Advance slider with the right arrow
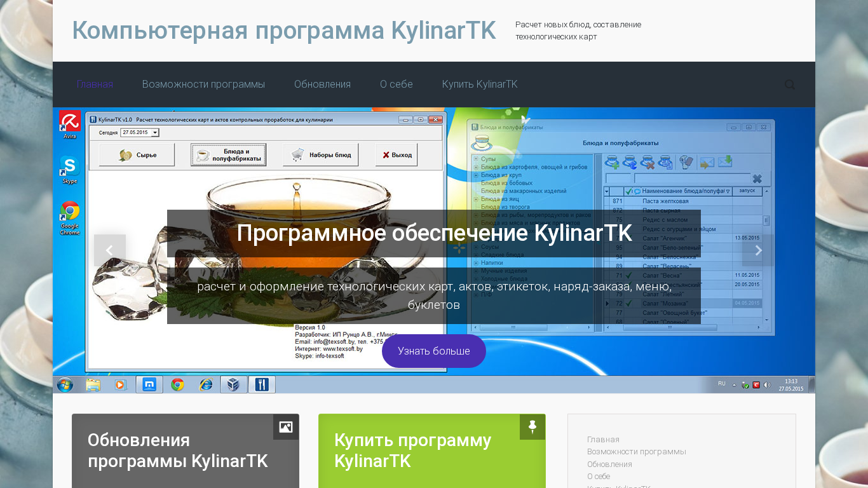Image resolution: width=868 pixels, height=488 pixels. coord(757,250)
